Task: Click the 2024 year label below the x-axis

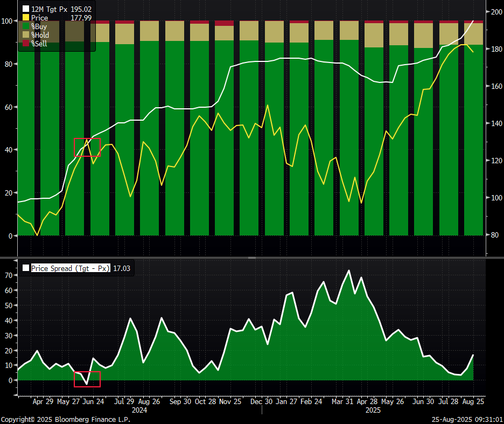Action: (139, 410)
